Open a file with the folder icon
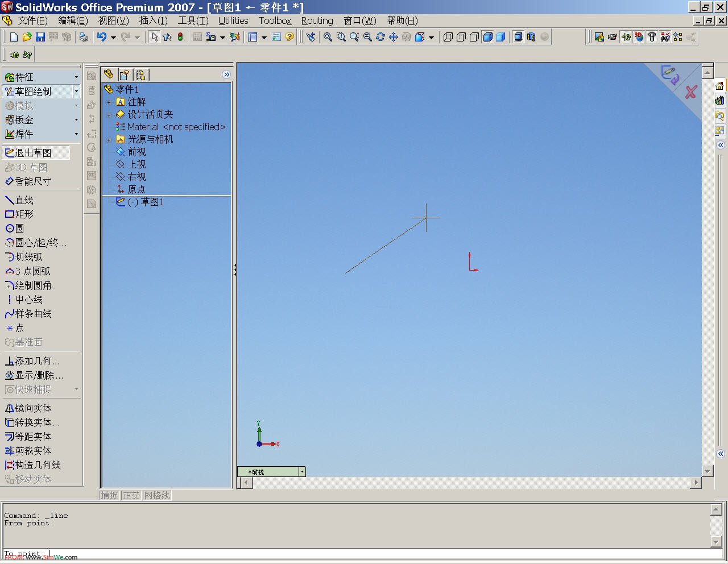The width and height of the screenshot is (728, 564). pos(27,37)
